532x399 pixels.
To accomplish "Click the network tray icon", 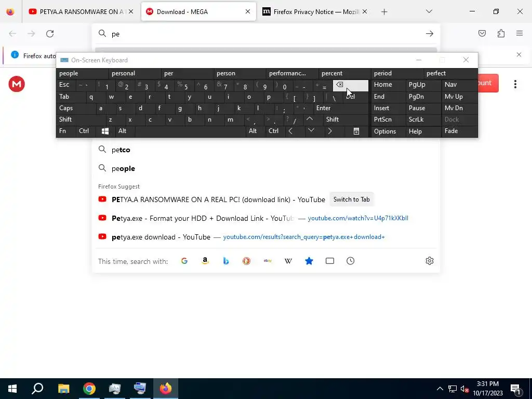I will point(453,389).
